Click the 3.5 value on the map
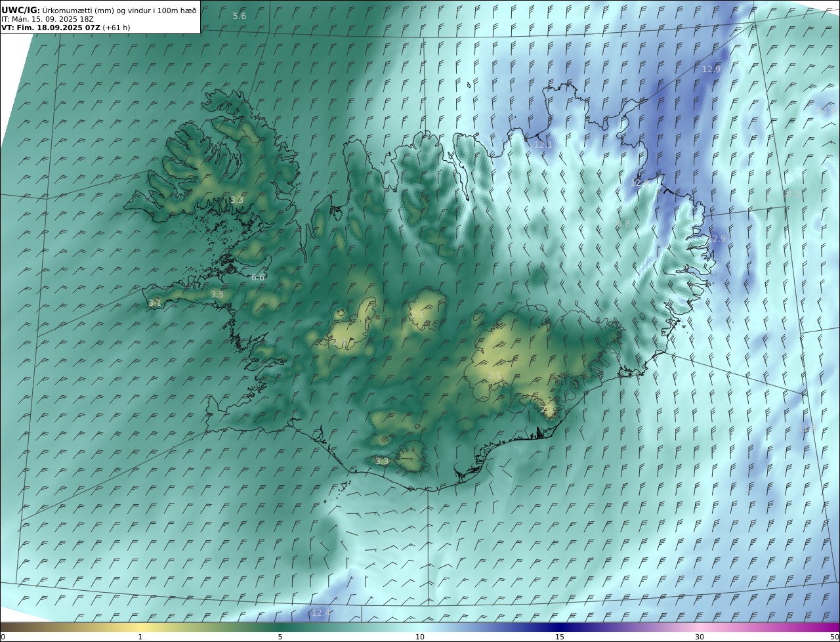 click(217, 295)
